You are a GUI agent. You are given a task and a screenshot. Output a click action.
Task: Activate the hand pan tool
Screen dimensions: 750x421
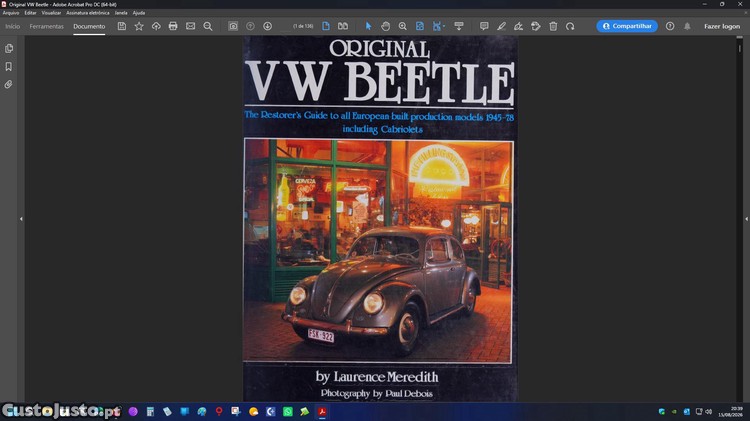(386, 26)
